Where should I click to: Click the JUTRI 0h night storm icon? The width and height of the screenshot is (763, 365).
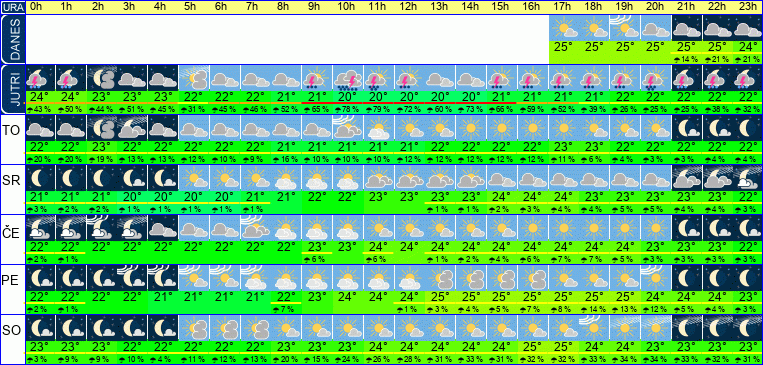[39, 78]
